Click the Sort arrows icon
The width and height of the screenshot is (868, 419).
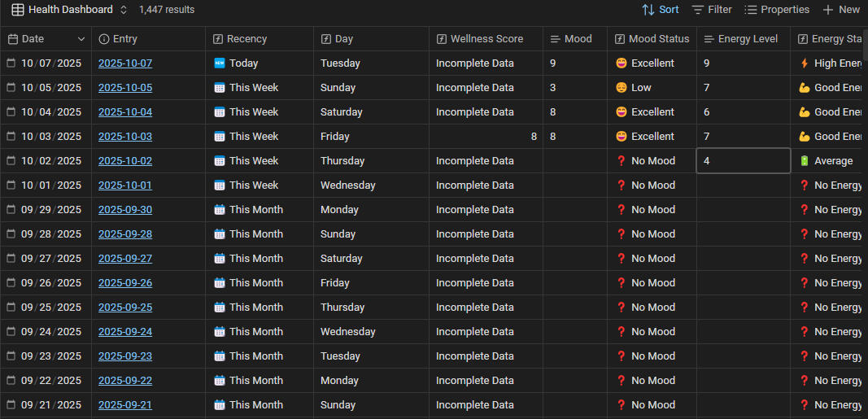coord(648,10)
